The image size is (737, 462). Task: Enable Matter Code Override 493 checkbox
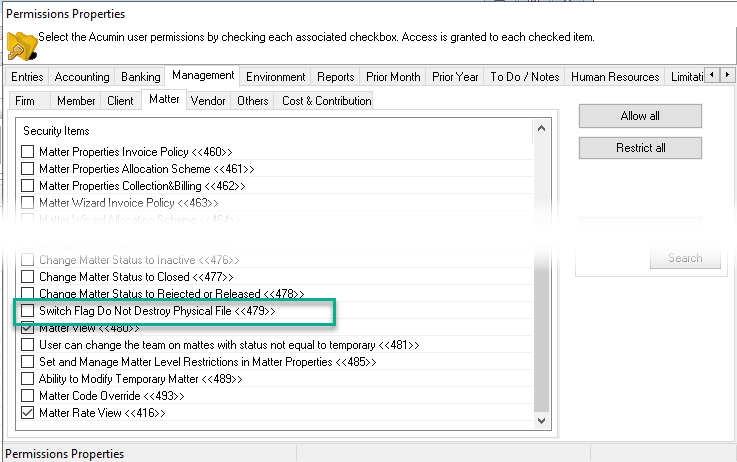28,395
